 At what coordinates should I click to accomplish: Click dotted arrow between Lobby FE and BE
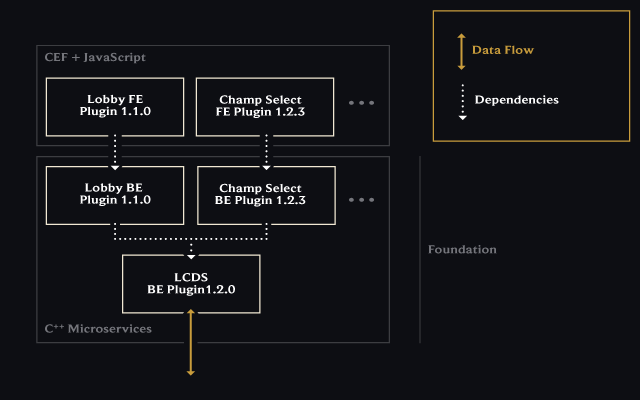[115, 151]
